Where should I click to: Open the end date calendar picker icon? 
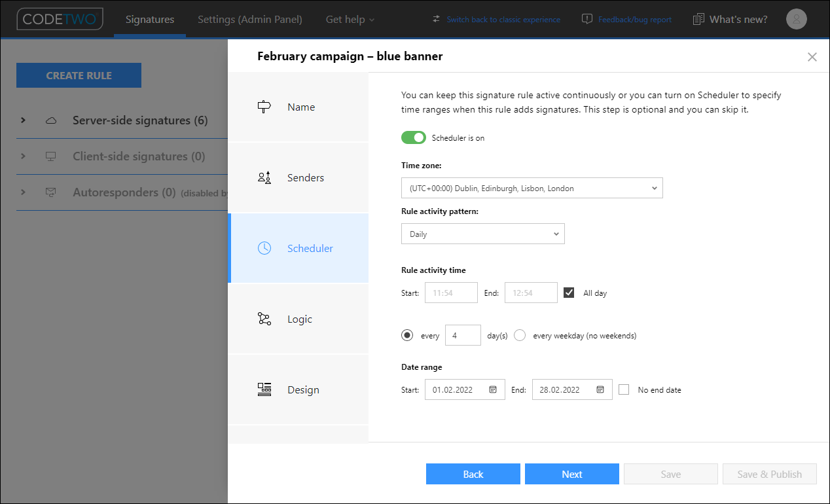(600, 389)
